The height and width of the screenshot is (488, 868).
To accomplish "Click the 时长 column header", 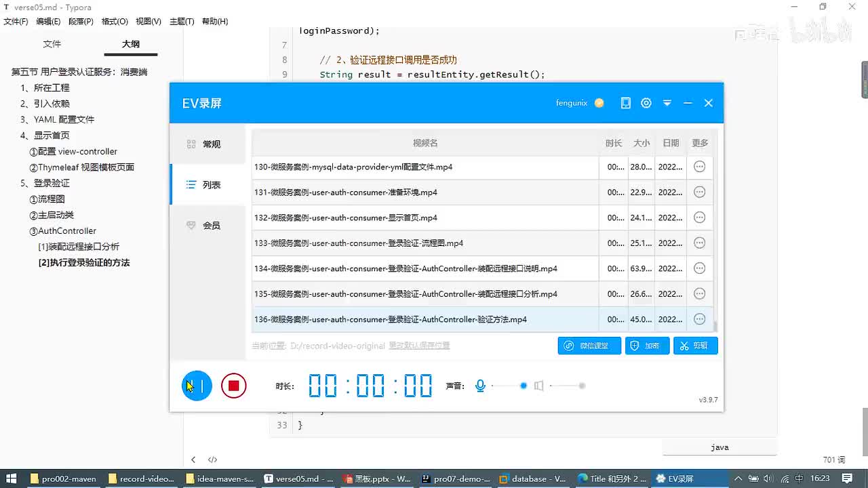I will click(614, 143).
